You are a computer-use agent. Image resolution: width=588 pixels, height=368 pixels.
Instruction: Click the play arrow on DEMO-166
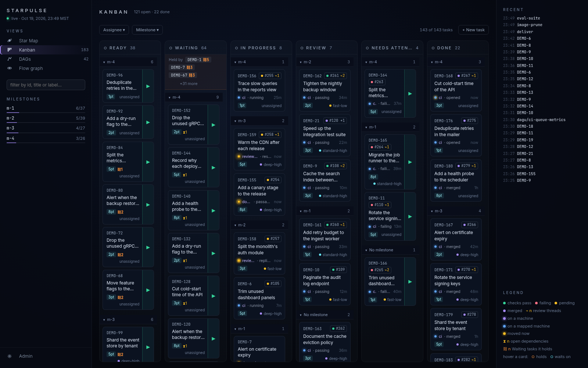(x=410, y=282)
